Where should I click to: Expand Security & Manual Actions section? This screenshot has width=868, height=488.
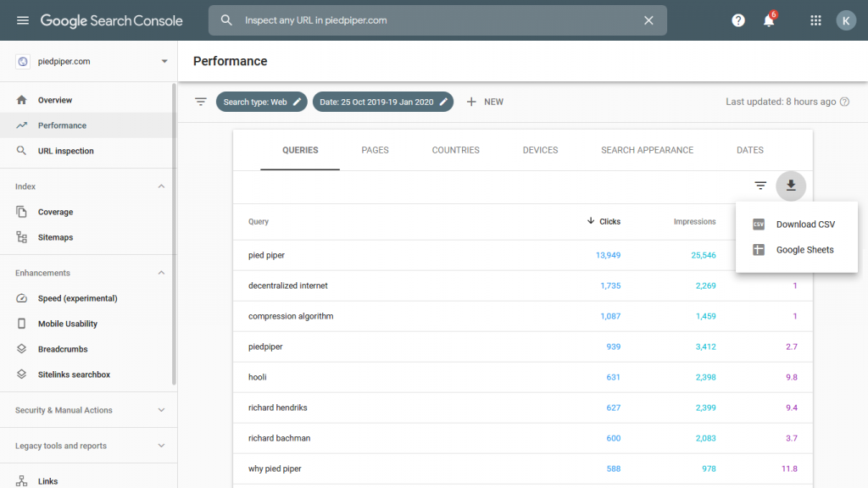161,410
